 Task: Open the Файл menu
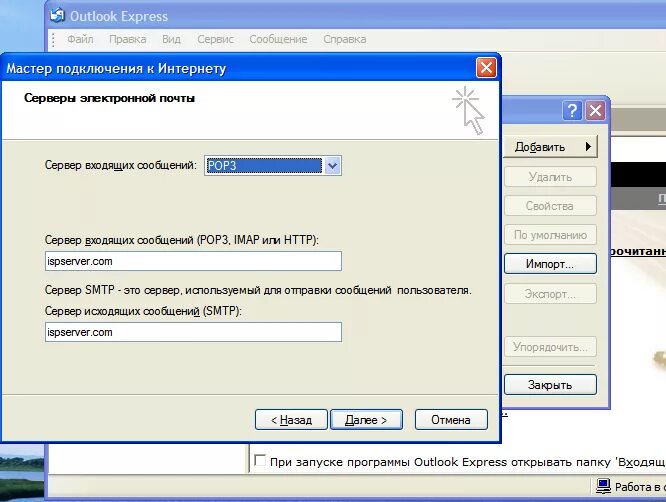[80, 39]
